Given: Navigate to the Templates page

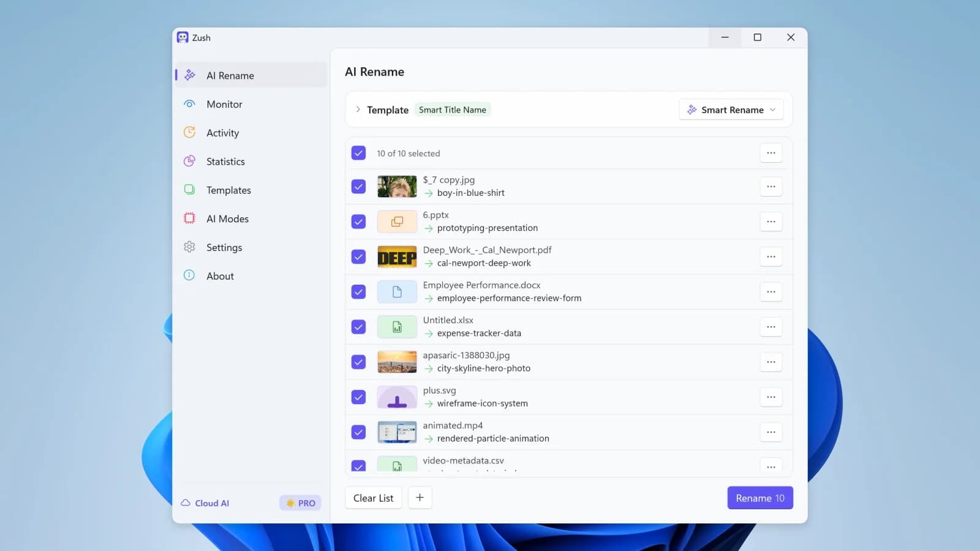Looking at the screenshot, I should [x=251, y=190].
